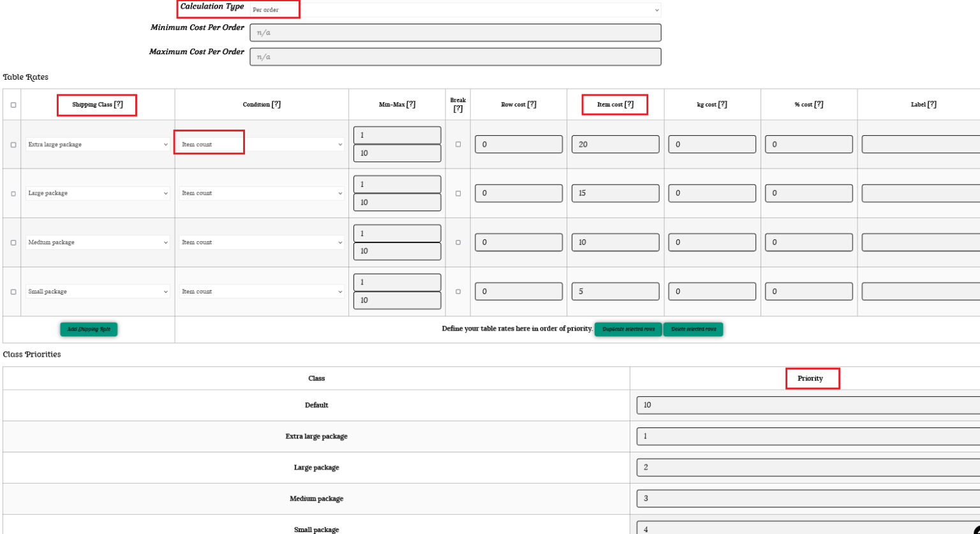The image size is (980, 534).
Task: Click the Add Shipping Rate button
Action: click(89, 329)
